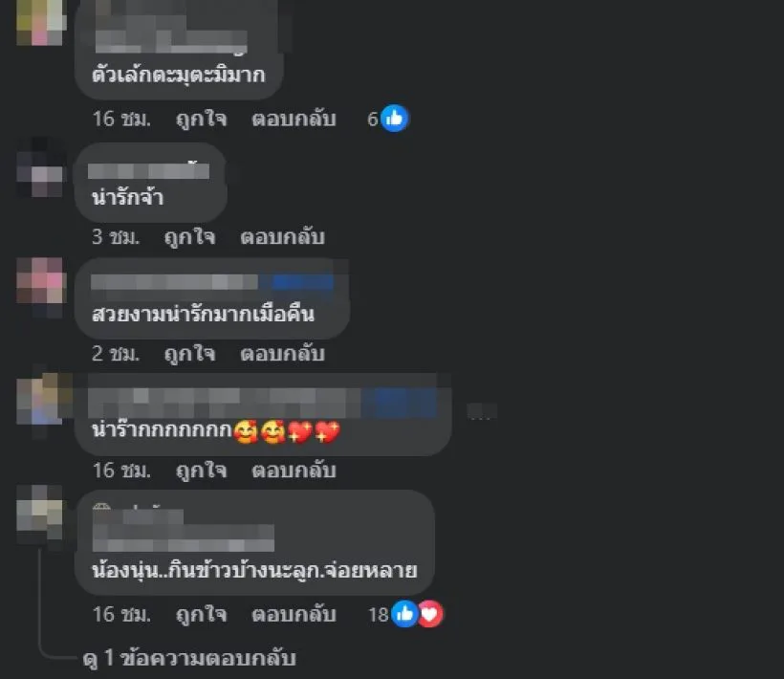This screenshot has width=784, height=679.
Task: Reply to the ตัวเล็กตะมุตะมิมาก comment
Action: pos(294,119)
